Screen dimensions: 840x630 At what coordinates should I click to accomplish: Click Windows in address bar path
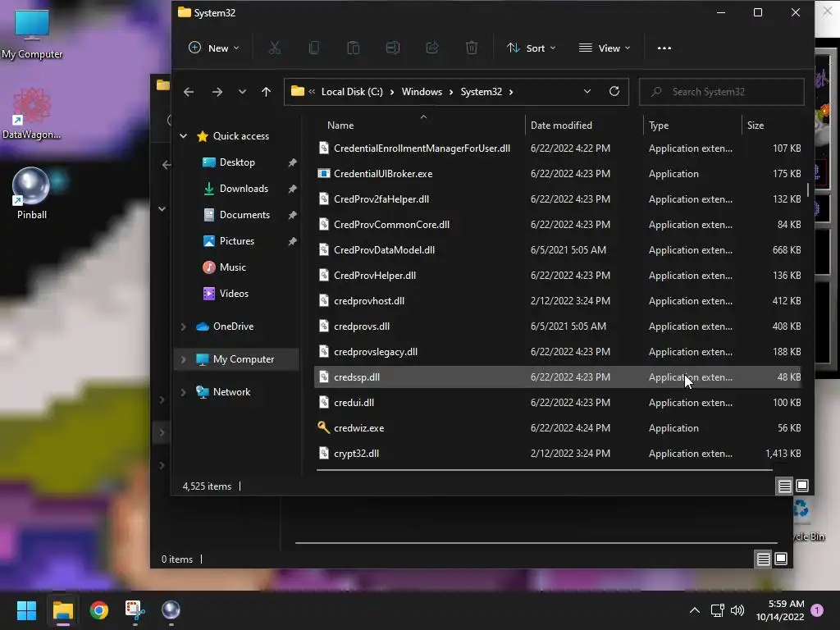click(x=422, y=92)
